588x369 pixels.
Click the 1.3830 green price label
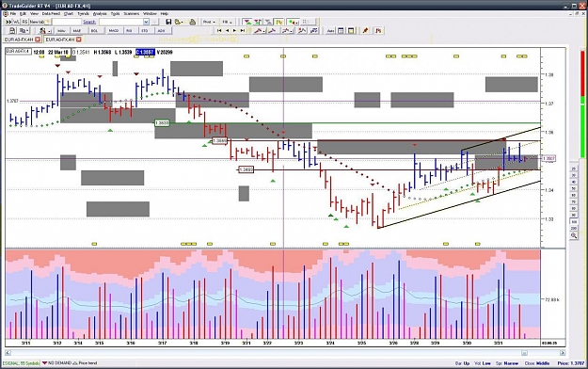(162, 122)
